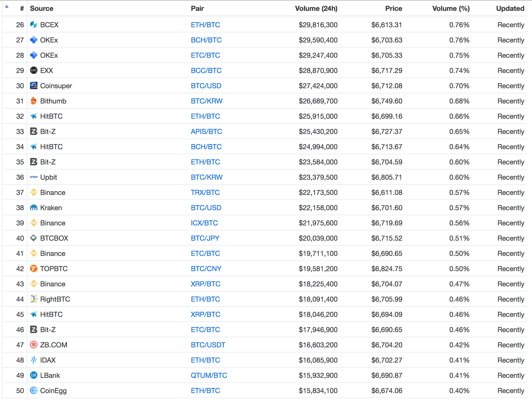532x400 pixels.
Task: Sort by the # rank column header
Action: pyautogui.click(x=22, y=9)
